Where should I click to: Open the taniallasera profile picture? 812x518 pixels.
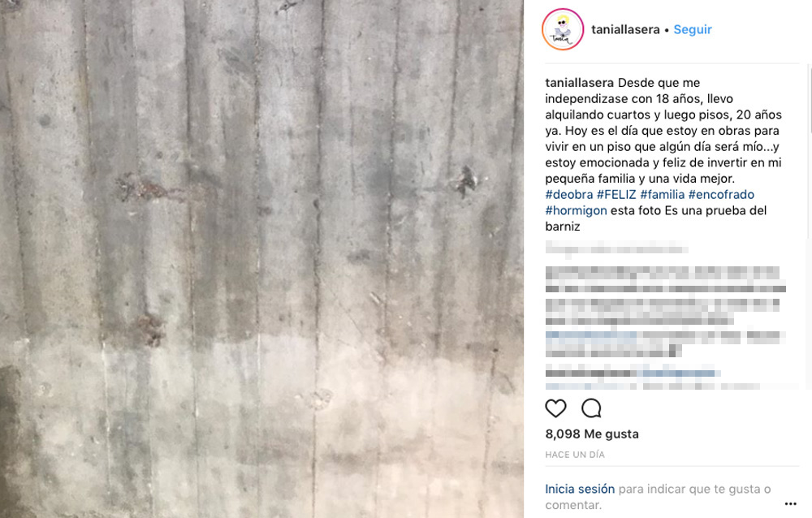point(563,29)
